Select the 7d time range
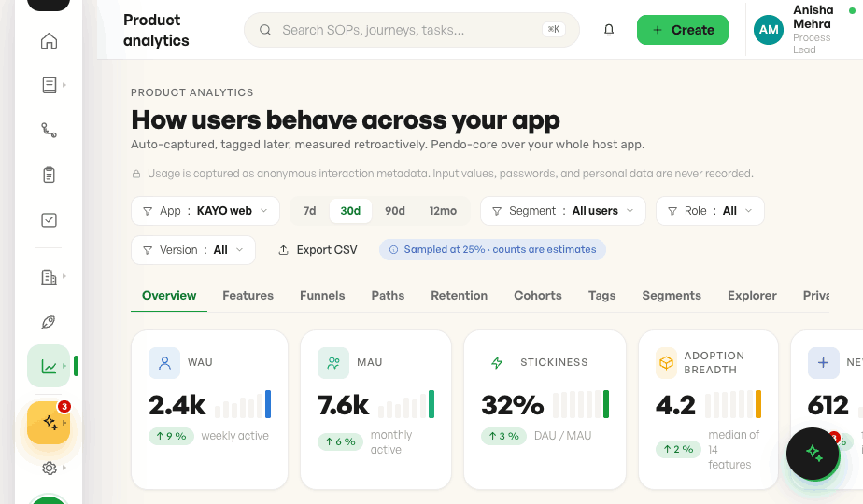 [x=310, y=211]
